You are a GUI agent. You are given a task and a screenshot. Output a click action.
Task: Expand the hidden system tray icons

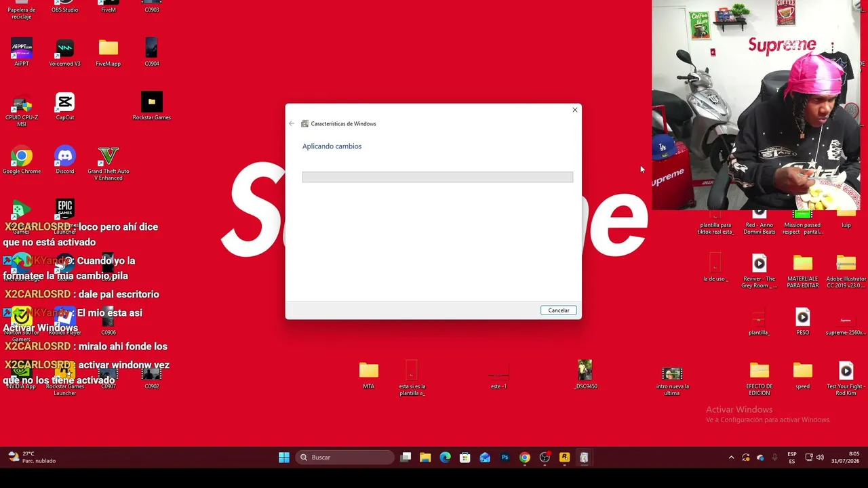pos(731,457)
